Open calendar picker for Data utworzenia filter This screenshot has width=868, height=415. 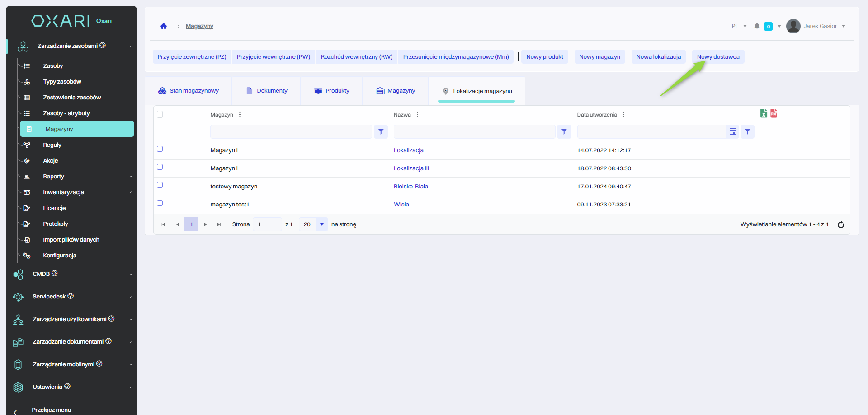click(733, 131)
